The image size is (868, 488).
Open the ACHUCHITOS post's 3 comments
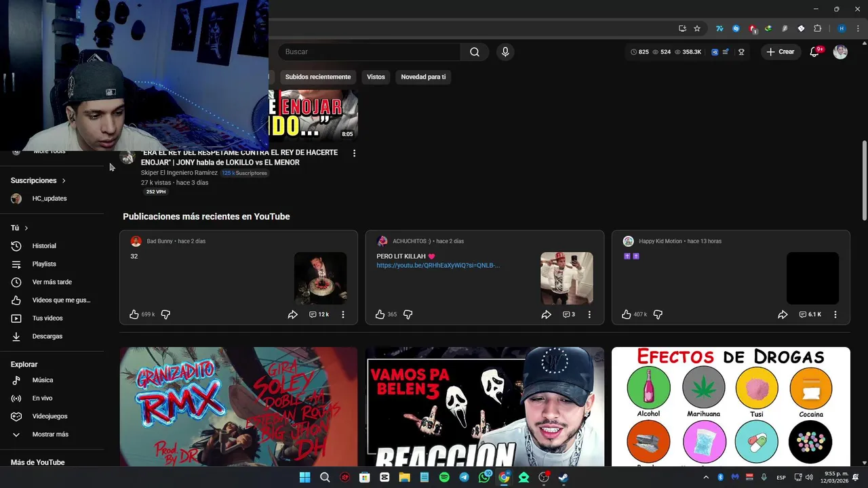pyautogui.click(x=568, y=314)
